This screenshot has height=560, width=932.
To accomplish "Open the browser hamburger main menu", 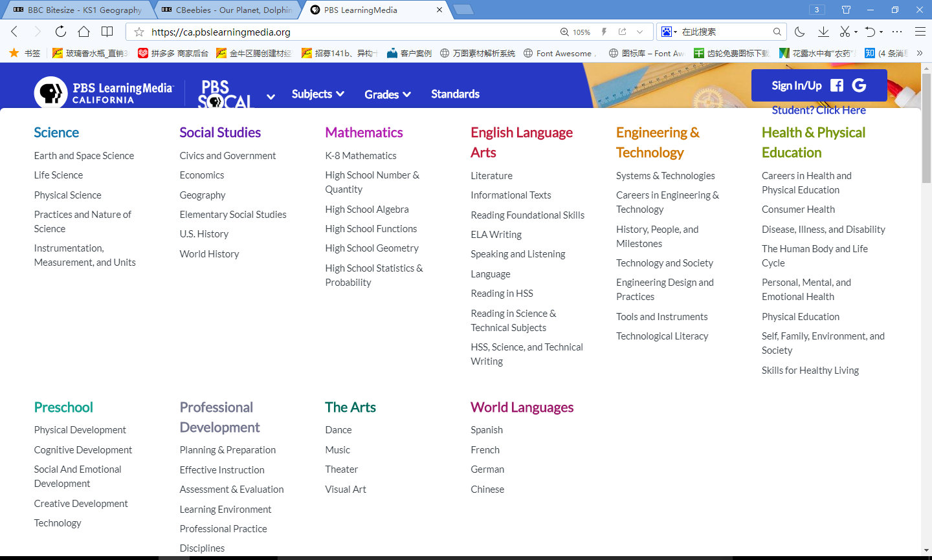I will pyautogui.click(x=920, y=32).
